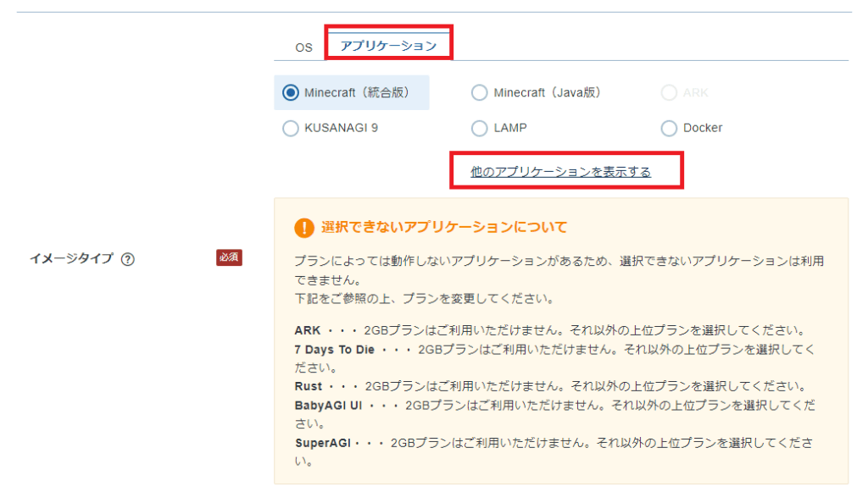868x492 pixels.
Task: Open the アプリケーション tab
Action: (x=388, y=46)
